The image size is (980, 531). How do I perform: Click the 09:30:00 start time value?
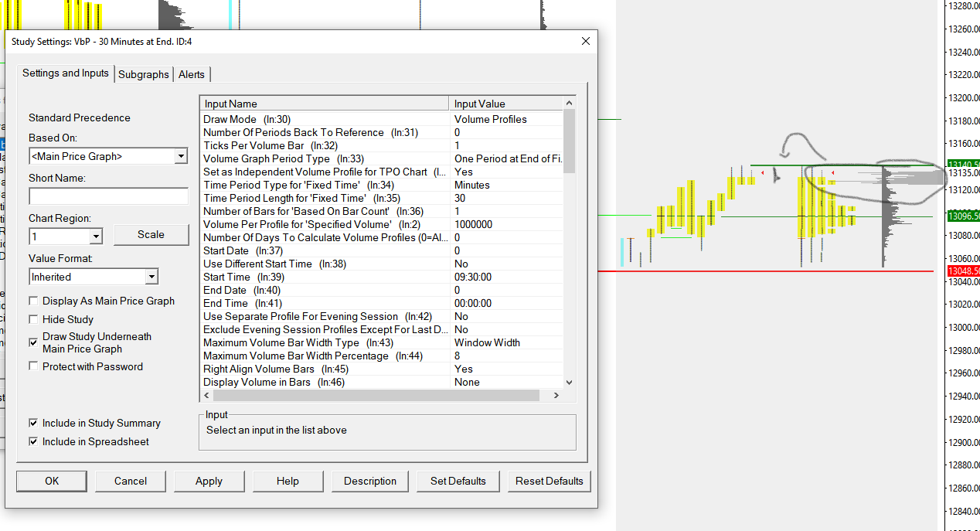506,277
